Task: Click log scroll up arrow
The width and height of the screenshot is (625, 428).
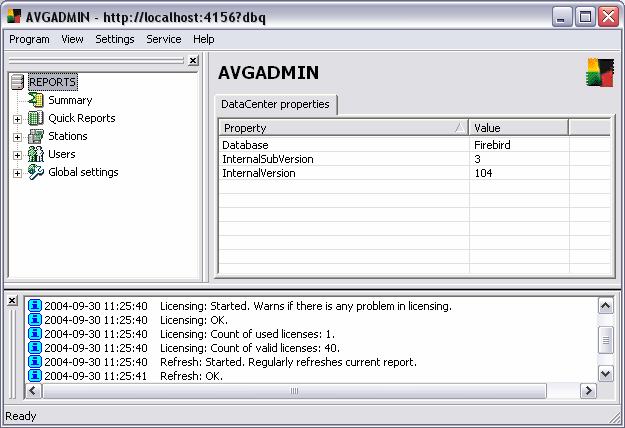Action: (605, 306)
